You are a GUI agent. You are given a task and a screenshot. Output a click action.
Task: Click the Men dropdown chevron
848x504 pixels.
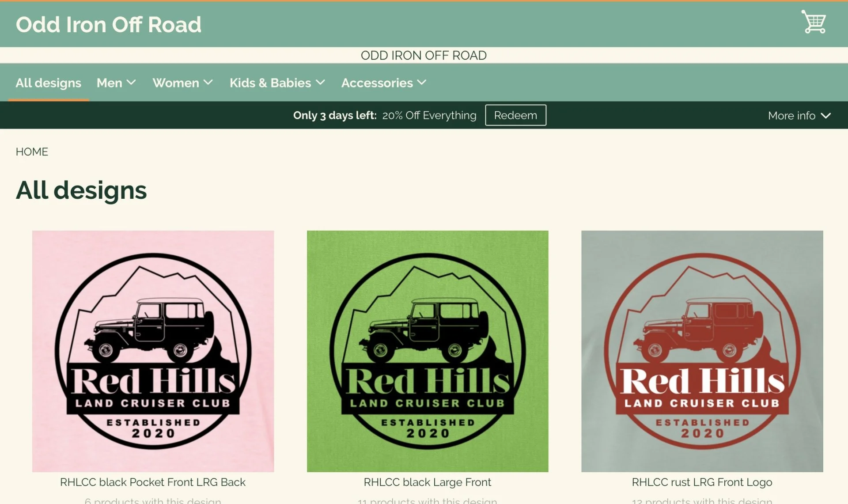(x=131, y=82)
